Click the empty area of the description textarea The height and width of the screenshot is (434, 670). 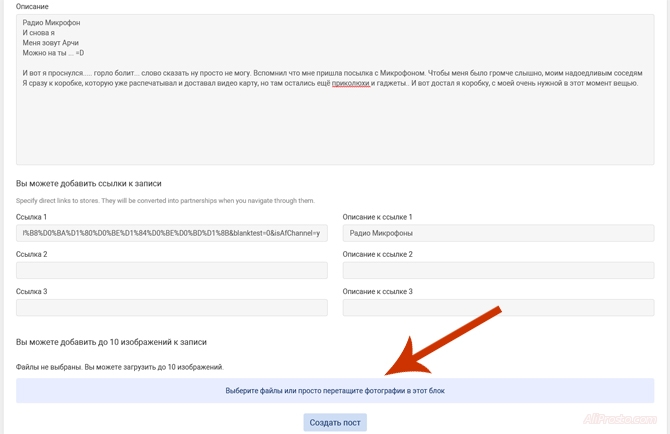coord(335,130)
